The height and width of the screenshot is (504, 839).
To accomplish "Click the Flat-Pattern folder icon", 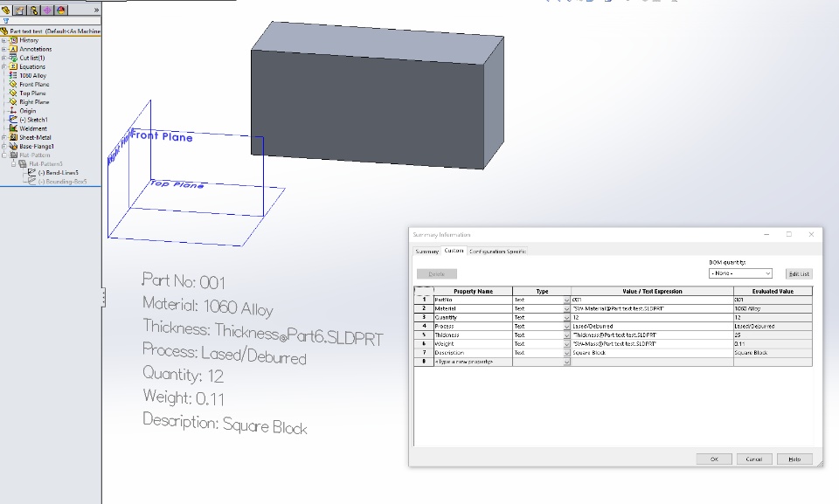I will [13, 155].
